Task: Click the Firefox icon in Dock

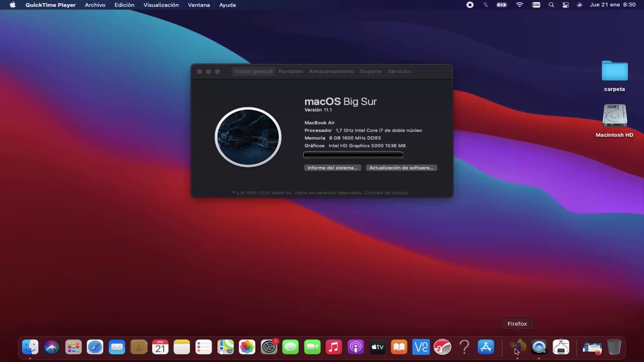Action: 517,347
